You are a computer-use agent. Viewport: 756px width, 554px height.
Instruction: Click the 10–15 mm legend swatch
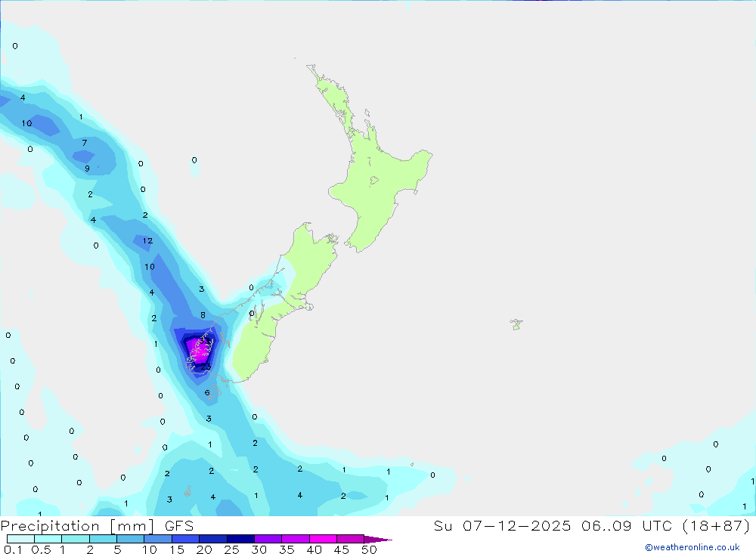tap(158, 539)
